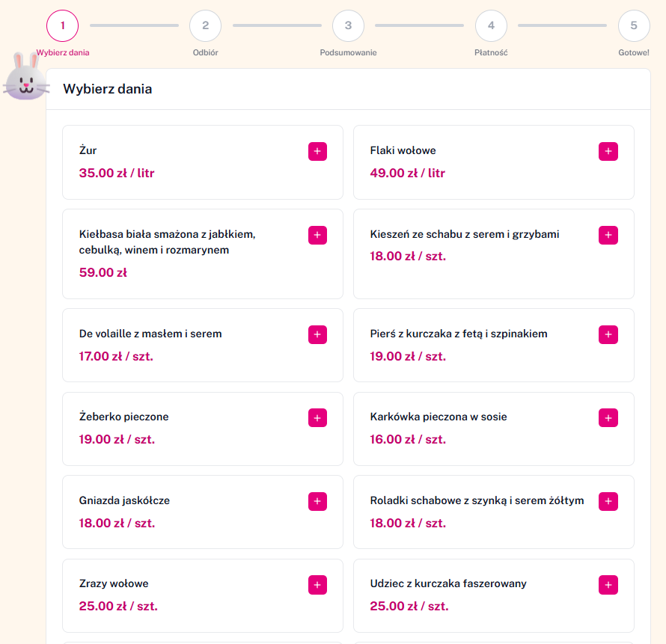
Task: Open step 3 Podsumowanie
Action: [x=348, y=26]
